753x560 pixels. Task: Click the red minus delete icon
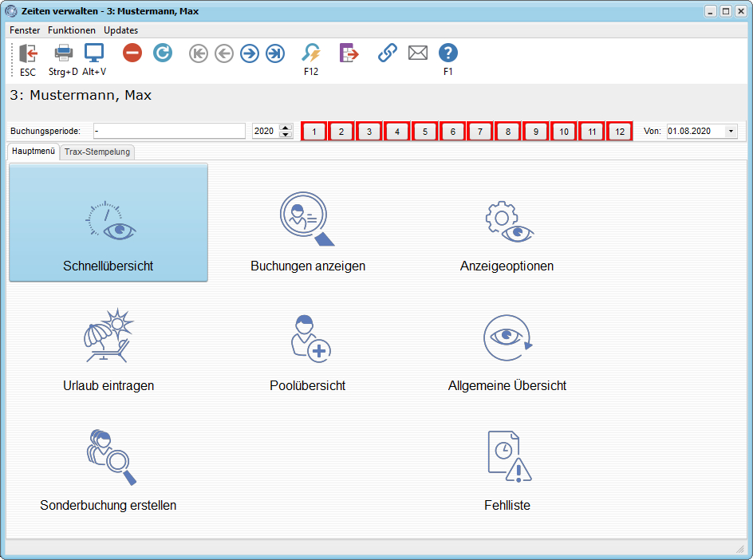pyautogui.click(x=132, y=53)
